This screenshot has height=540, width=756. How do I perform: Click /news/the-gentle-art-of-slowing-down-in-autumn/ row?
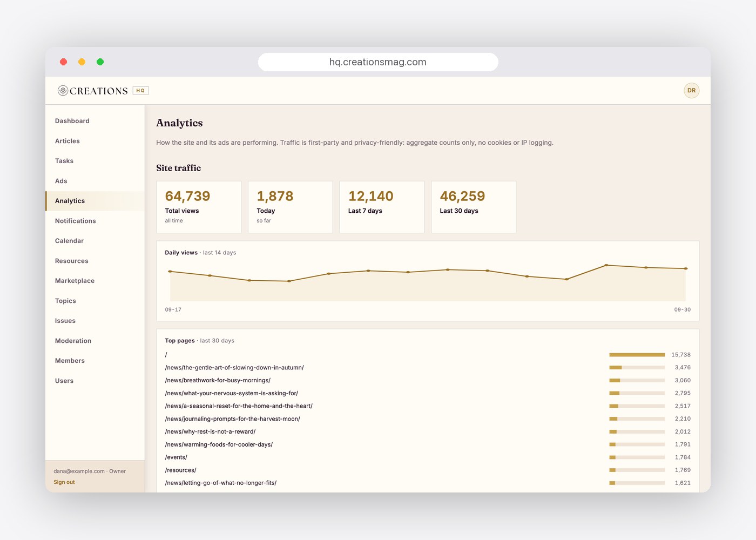(428, 368)
